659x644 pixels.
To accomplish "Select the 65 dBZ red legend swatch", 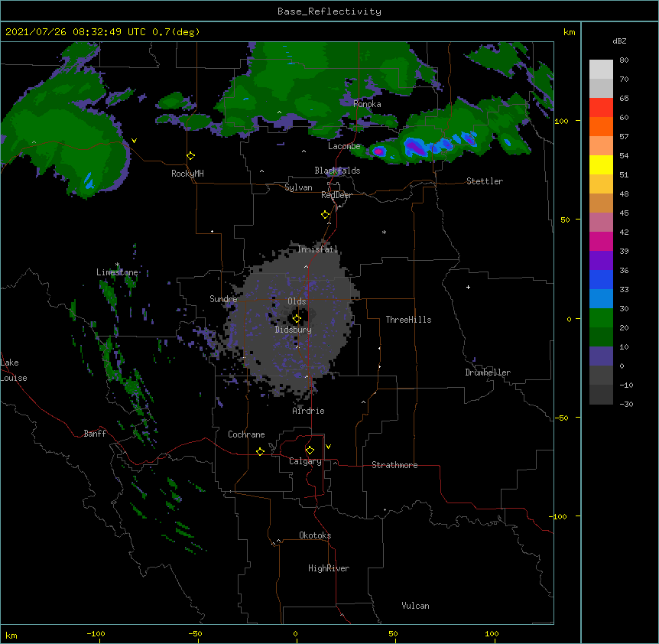I will point(601,108).
